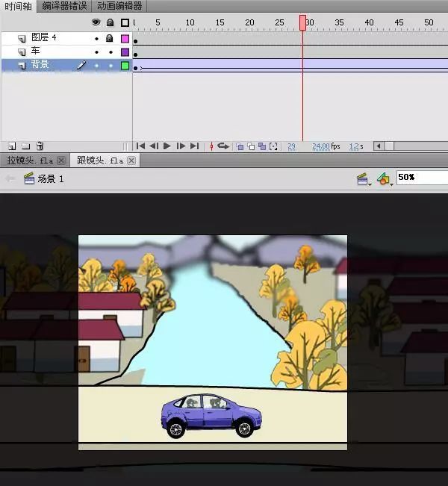Viewport: 448px width, 486px height.
Task: Click the 50% zoom combo box
Action: (423, 178)
